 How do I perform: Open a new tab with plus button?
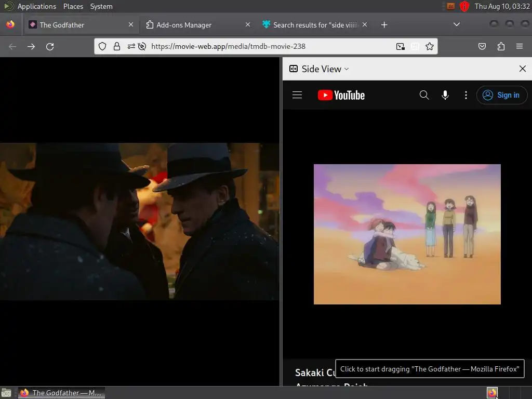[384, 25]
